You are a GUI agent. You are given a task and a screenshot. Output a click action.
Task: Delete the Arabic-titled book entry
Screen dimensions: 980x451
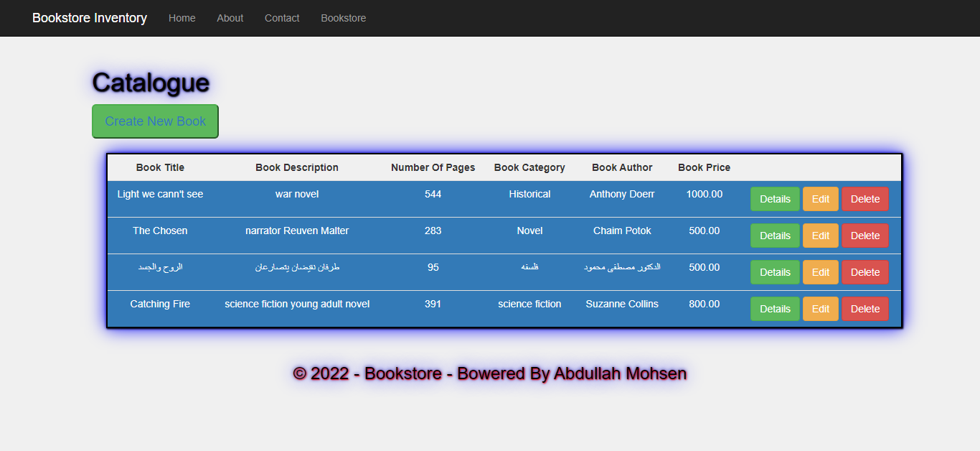tap(864, 271)
